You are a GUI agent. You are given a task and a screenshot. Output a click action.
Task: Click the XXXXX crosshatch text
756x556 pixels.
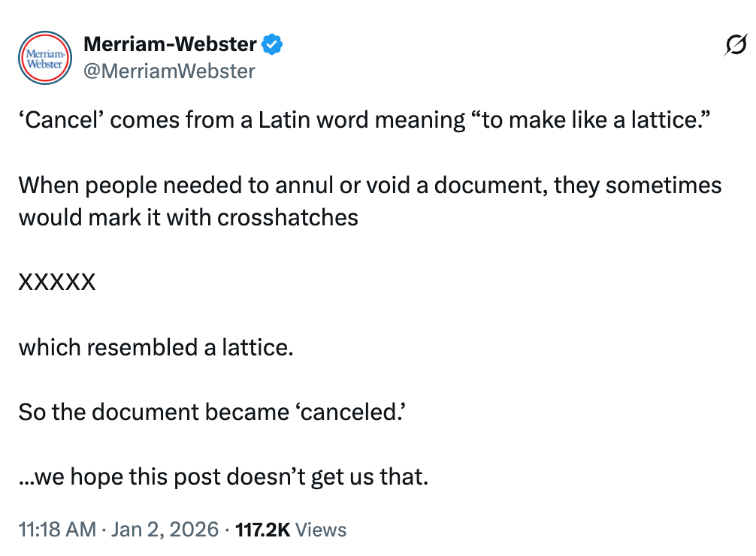click(57, 283)
